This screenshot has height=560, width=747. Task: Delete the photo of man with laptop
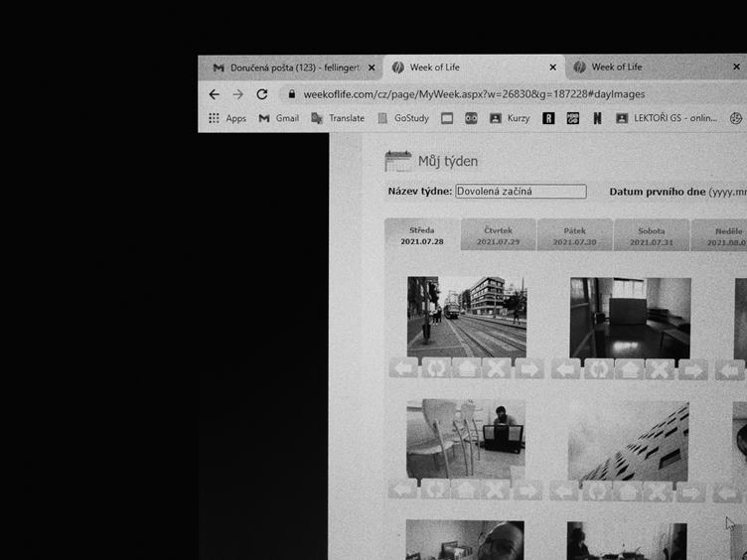495,490
